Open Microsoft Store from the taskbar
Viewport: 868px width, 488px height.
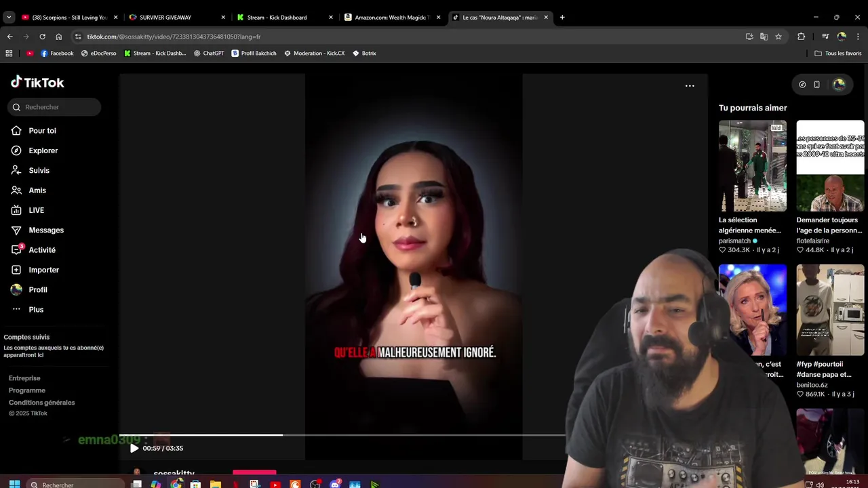click(x=195, y=485)
